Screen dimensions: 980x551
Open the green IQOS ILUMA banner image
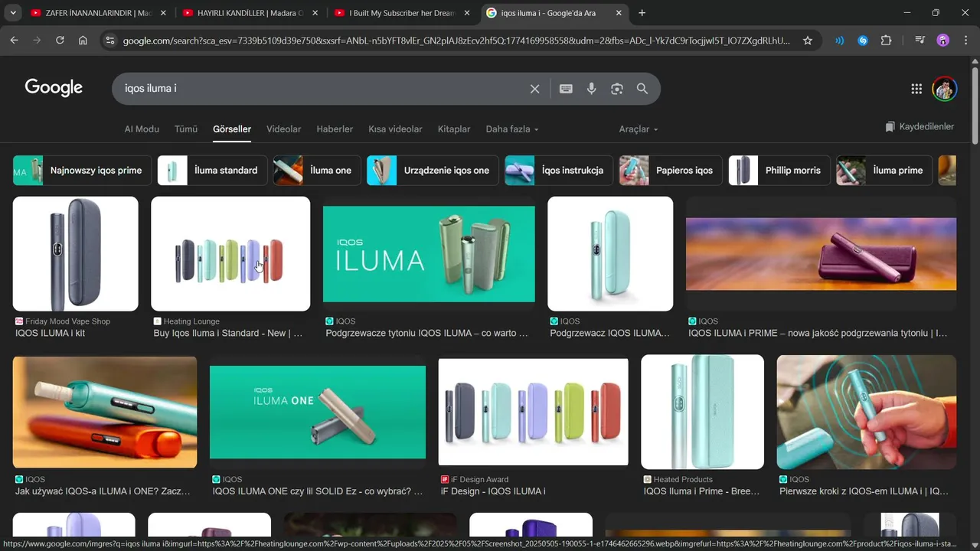[x=429, y=254]
